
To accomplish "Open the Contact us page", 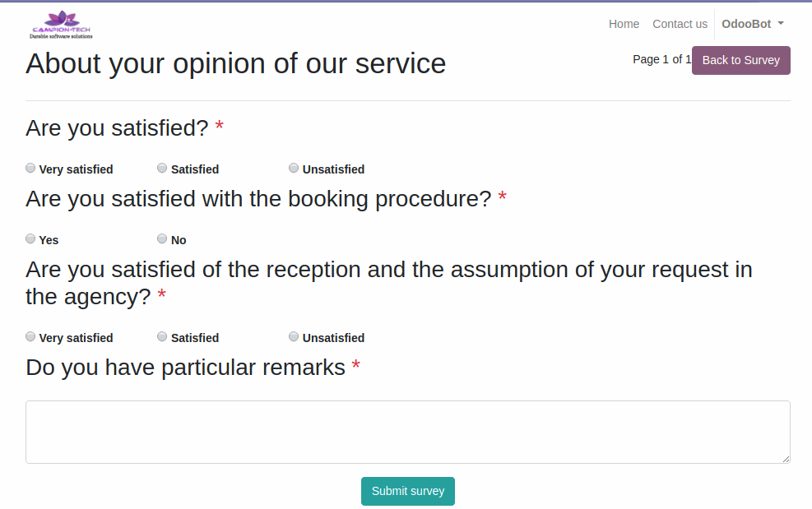I will (680, 24).
